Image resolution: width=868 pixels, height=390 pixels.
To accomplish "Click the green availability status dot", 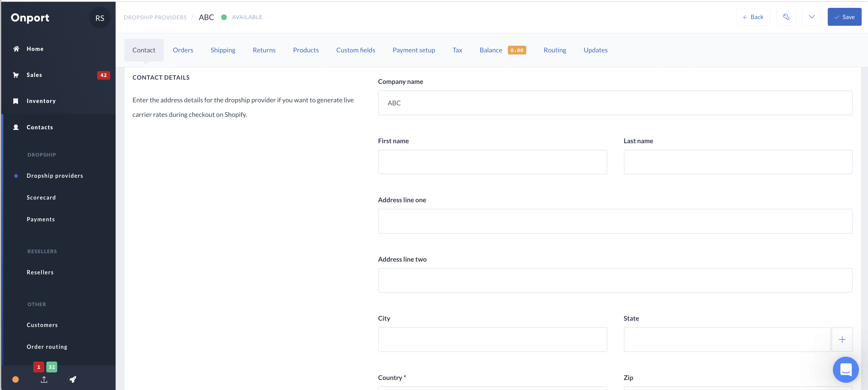I will click(x=224, y=17).
